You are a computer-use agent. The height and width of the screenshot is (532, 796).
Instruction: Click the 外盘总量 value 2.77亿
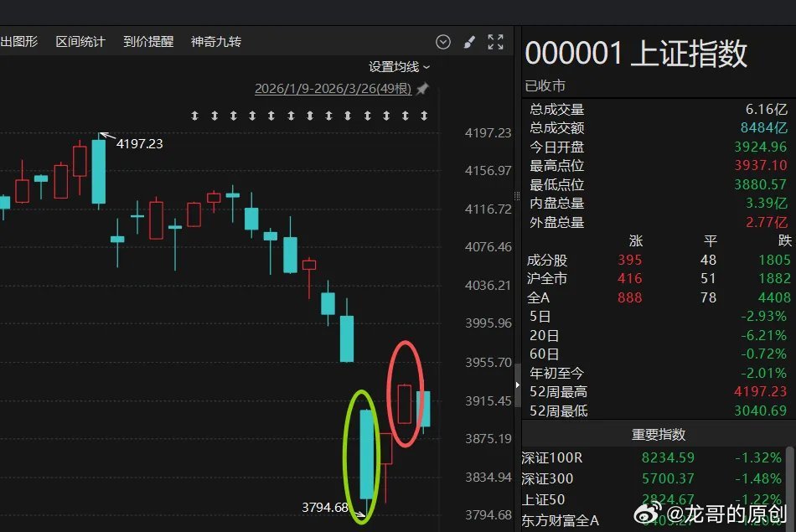[x=766, y=222]
